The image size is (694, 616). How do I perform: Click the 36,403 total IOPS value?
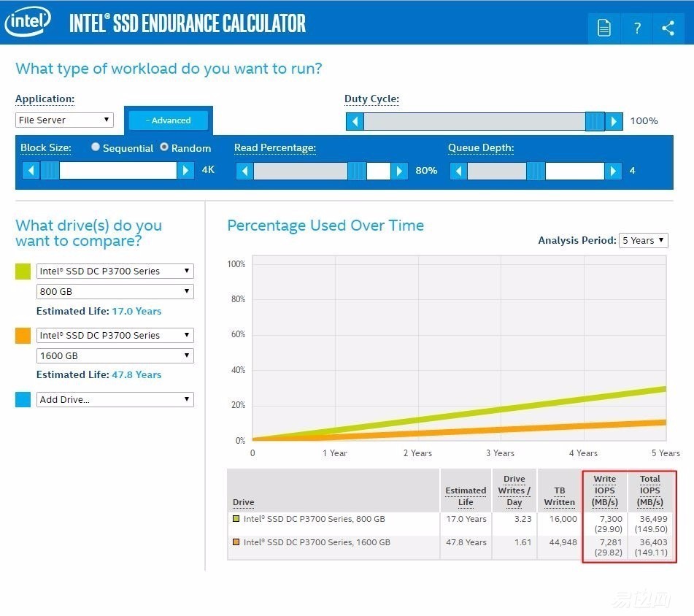[653, 542]
